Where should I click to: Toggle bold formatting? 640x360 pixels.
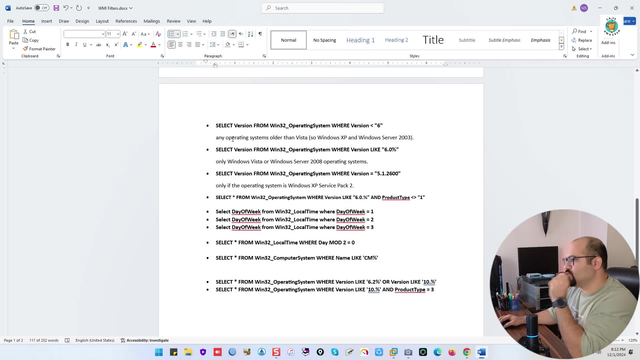68,44
